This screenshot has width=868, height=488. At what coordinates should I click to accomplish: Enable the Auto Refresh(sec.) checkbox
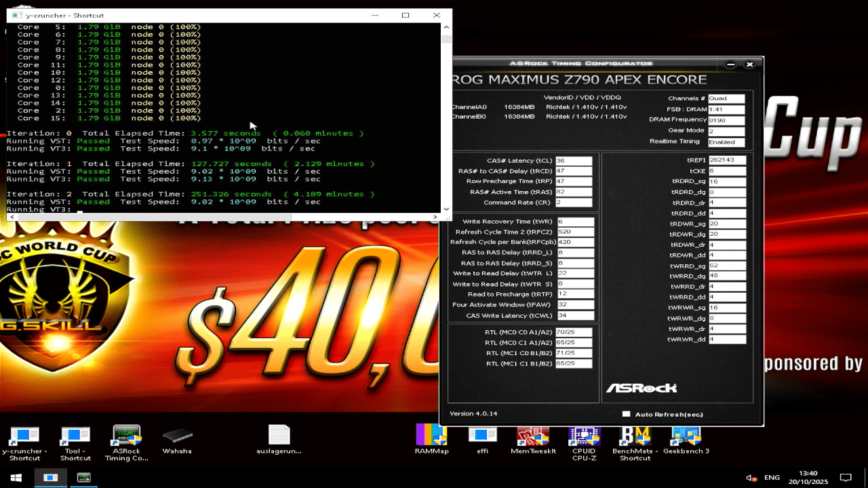click(x=626, y=414)
